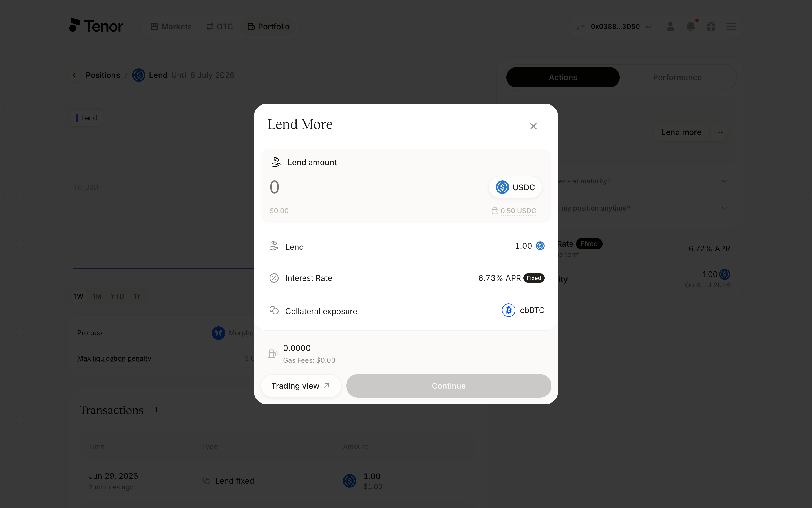The image size is (812, 508).
Task: Select the 1M chart range
Action: coord(97,296)
